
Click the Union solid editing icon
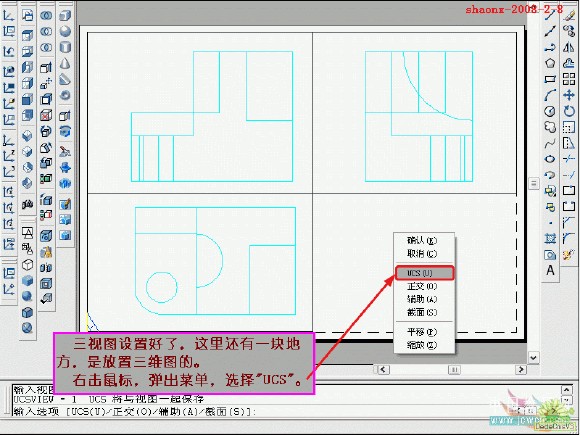(x=46, y=16)
